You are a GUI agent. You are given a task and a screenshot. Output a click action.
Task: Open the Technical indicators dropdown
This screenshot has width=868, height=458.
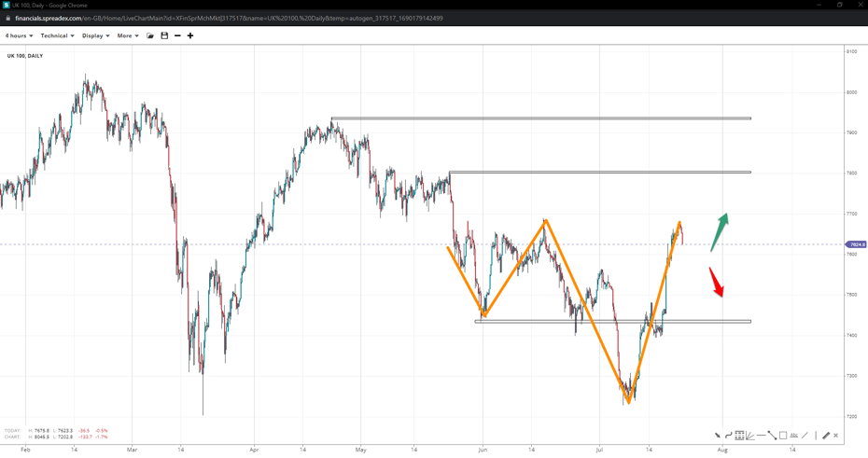tap(57, 36)
